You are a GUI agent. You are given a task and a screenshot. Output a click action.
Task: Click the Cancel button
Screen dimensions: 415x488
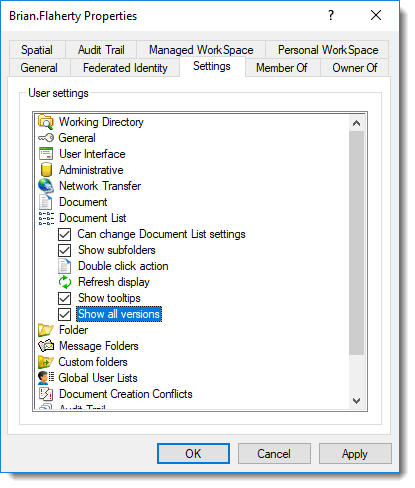[274, 453]
